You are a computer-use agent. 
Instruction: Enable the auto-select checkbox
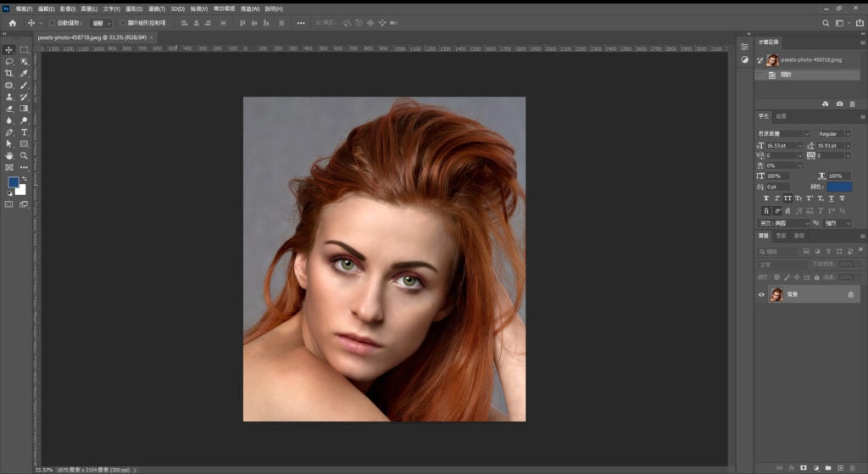click(x=53, y=23)
